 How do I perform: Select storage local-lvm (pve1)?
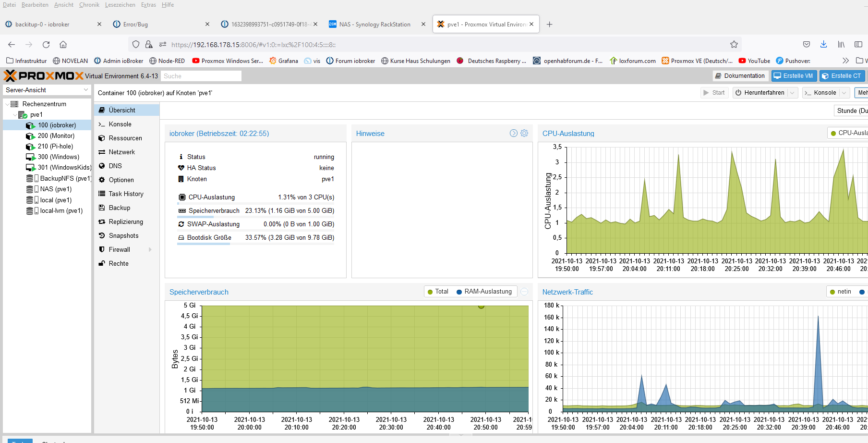[x=47, y=210]
